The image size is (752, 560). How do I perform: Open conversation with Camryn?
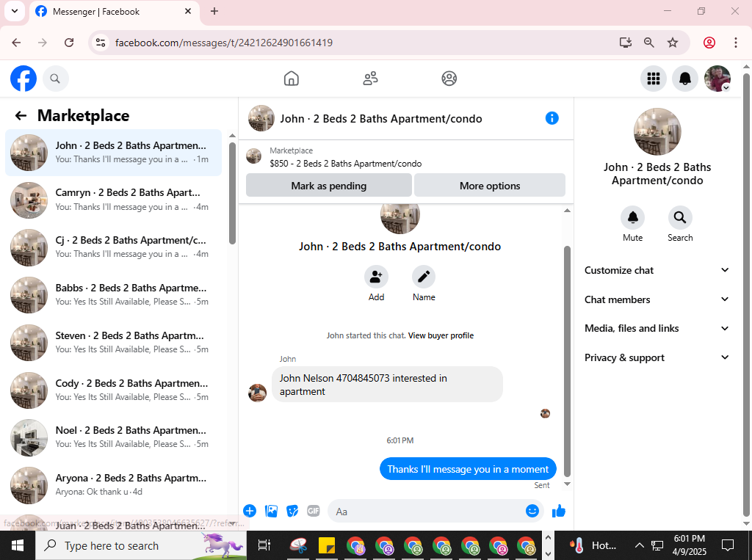coord(114,200)
